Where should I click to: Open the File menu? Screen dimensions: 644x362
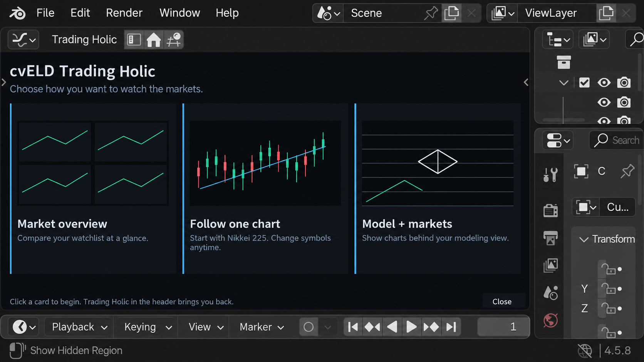tap(45, 13)
